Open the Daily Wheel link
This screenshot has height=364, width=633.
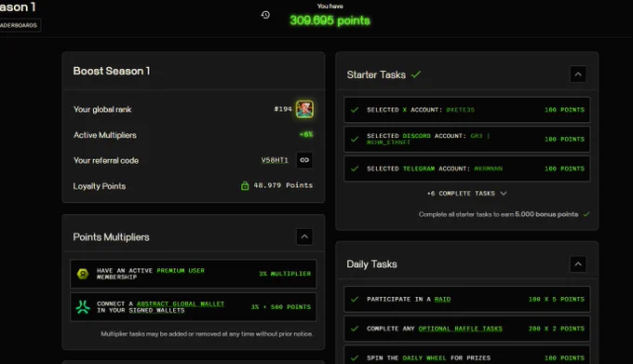pyautogui.click(x=424, y=357)
